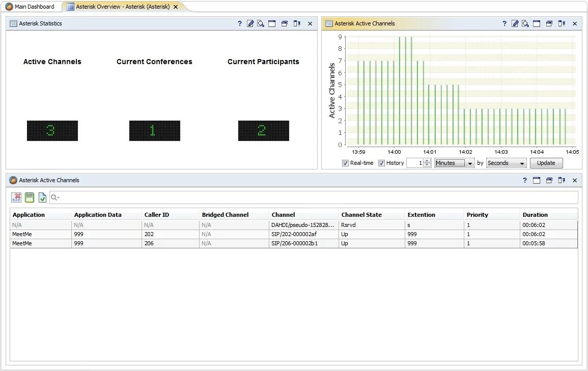Viewport: 588px width, 371px height.
Task: Click the table filter search field
Action: pos(314,197)
